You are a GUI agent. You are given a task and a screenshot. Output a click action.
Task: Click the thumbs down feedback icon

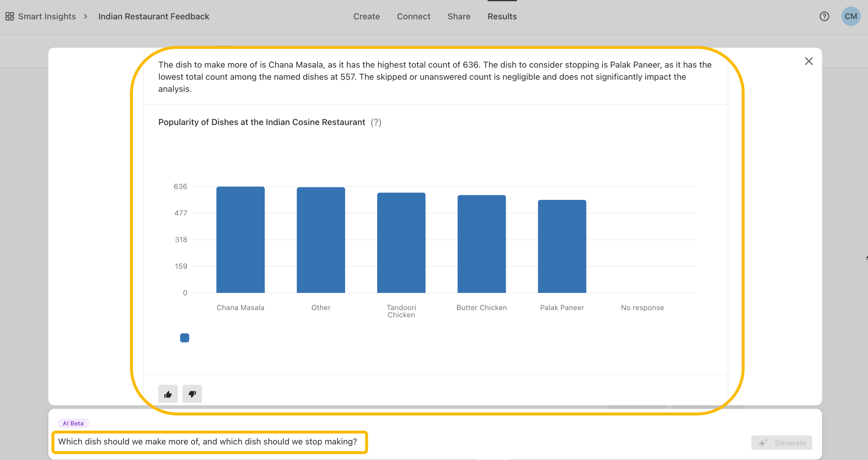click(192, 394)
